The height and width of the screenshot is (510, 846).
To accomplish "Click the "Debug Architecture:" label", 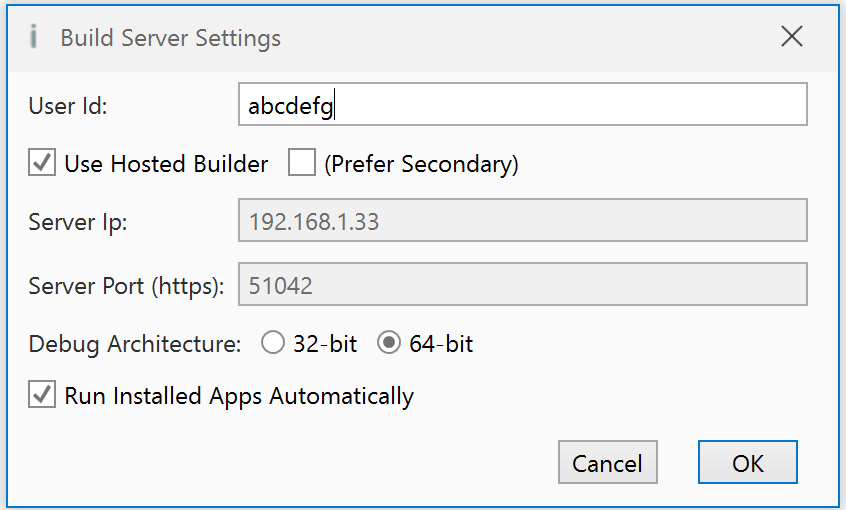I will point(135,344).
